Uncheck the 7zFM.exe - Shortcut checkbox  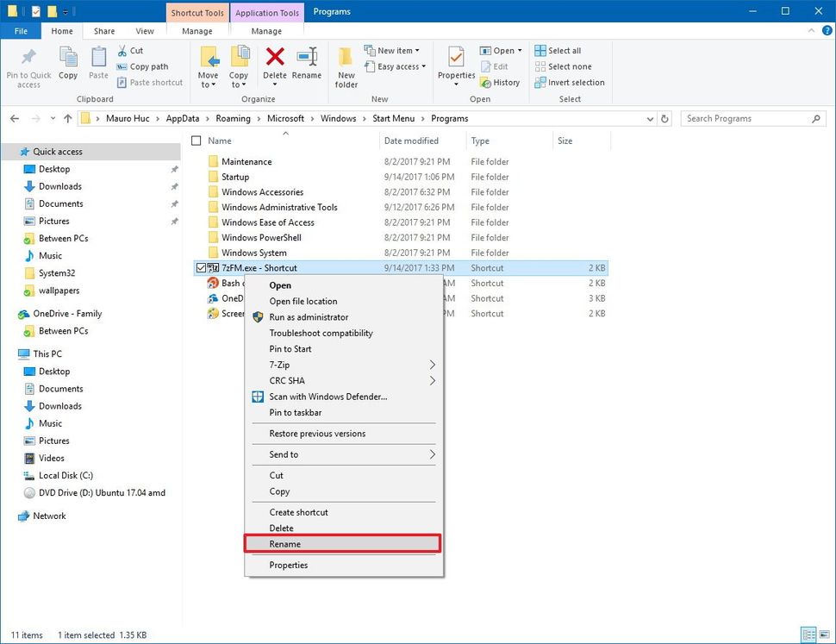coord(202,267)
